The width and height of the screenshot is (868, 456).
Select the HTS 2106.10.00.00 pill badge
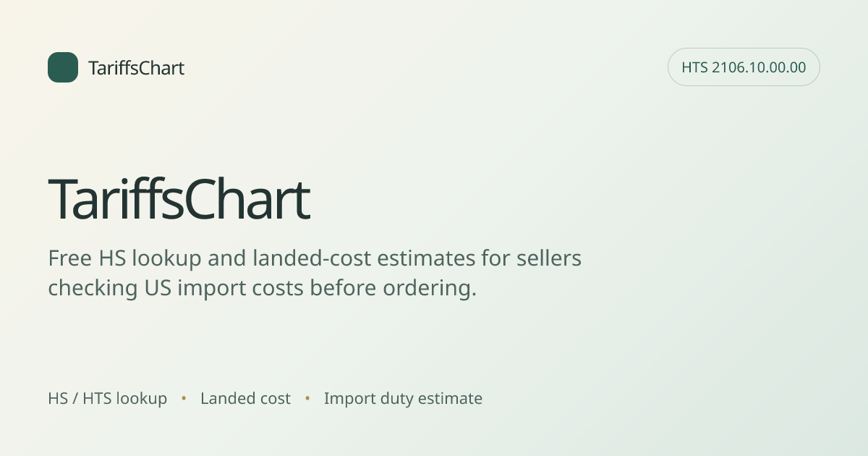point(744,67)
